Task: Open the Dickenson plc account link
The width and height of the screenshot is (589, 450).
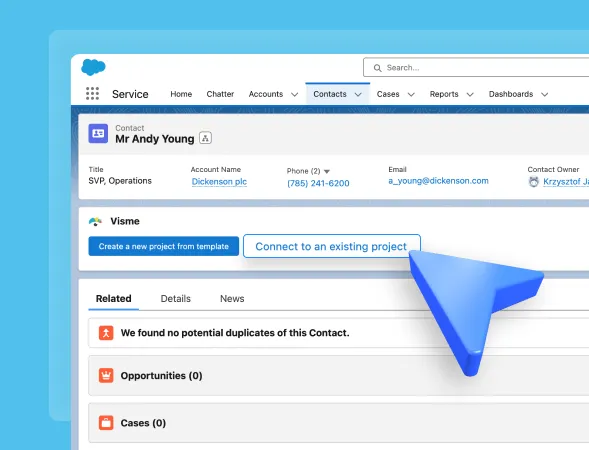Action: 219,182
